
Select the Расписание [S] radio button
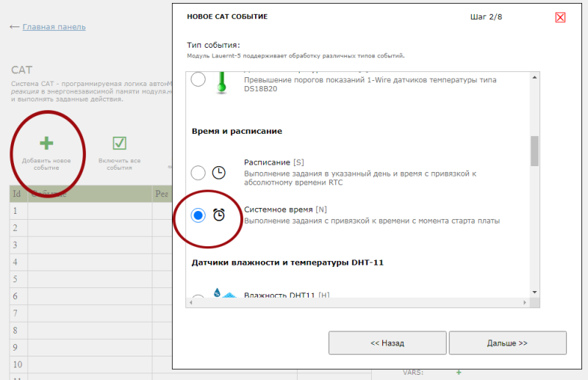point(198,173)
